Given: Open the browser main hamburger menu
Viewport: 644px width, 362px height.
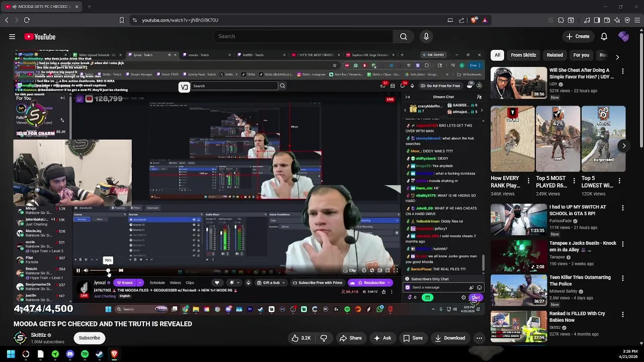Looking at the screenshot, I should tap(637, 20).
